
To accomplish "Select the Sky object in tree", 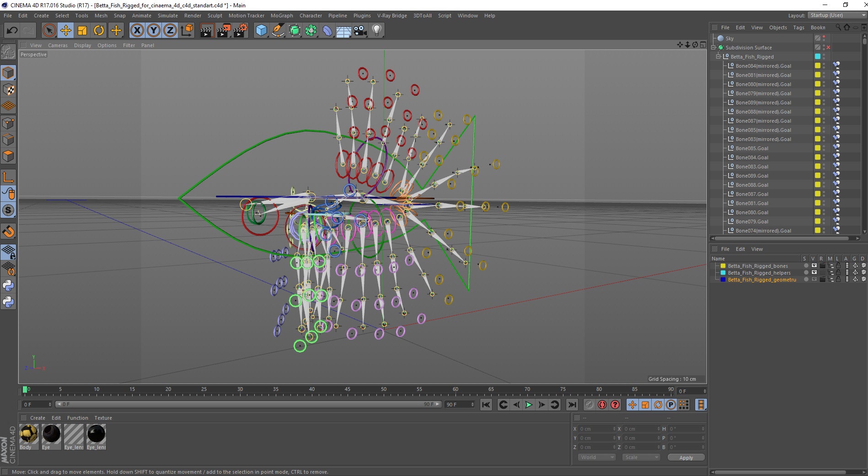I will point(729,38).
